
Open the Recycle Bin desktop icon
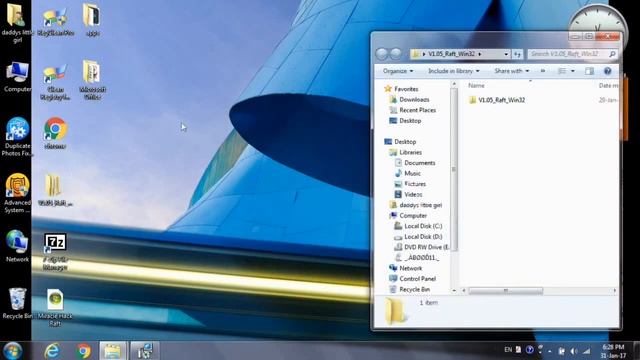click(17, 303)
